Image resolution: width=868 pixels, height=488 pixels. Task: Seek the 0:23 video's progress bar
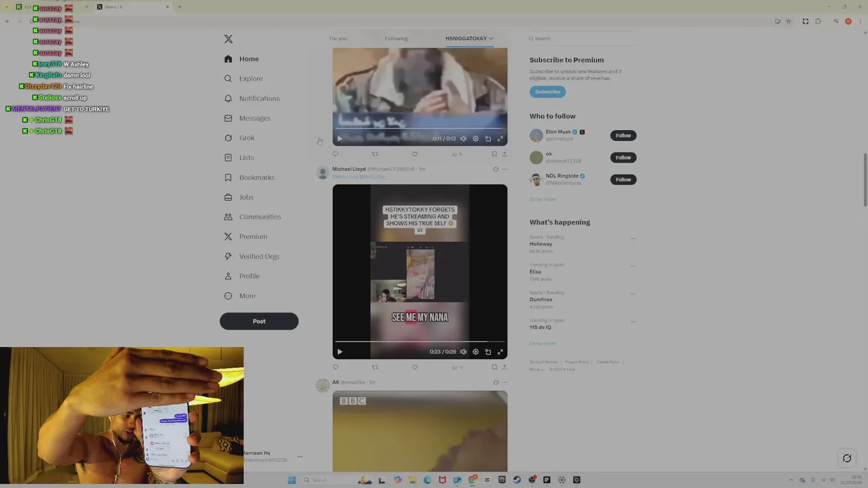[420, 342]
